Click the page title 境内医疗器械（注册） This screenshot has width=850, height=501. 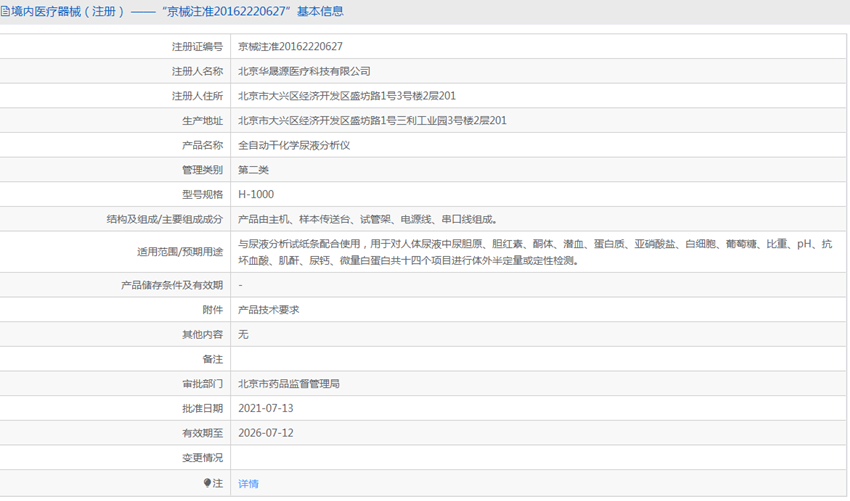click(68, 11)
